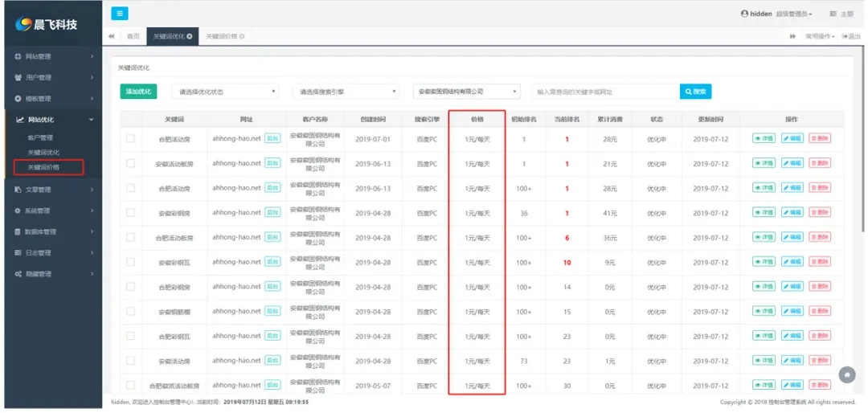The image size is (868, 413).
Task: Switch to the 关键词价格 tab
Action: (x=224, y=36)
